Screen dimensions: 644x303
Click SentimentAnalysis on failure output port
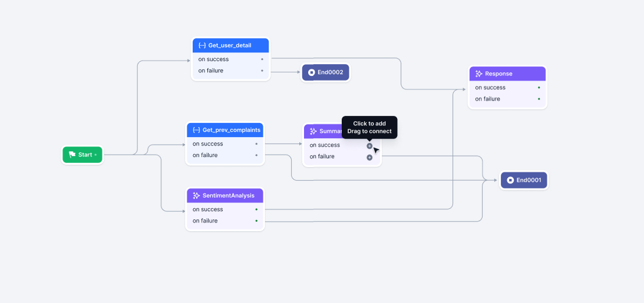pos(256,221)
